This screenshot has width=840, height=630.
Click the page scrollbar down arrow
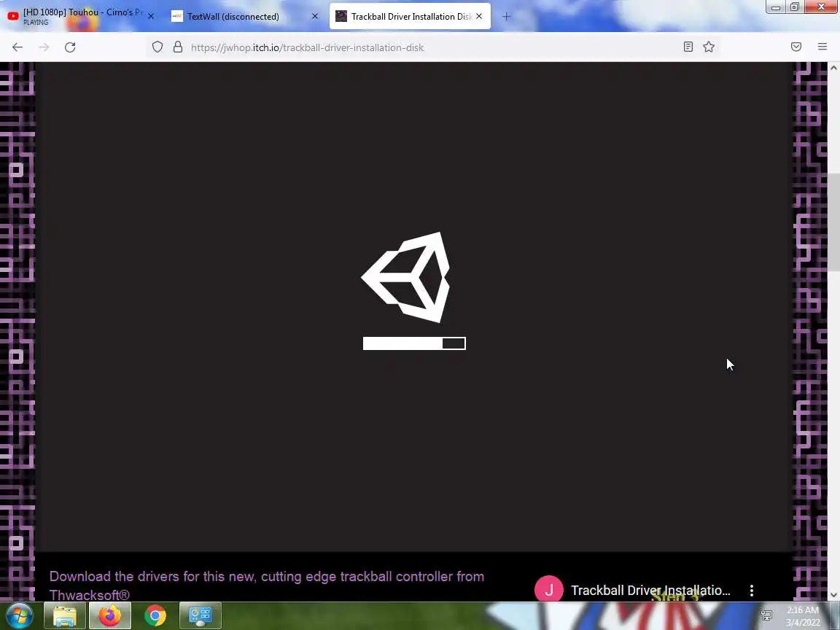(833, 595)
